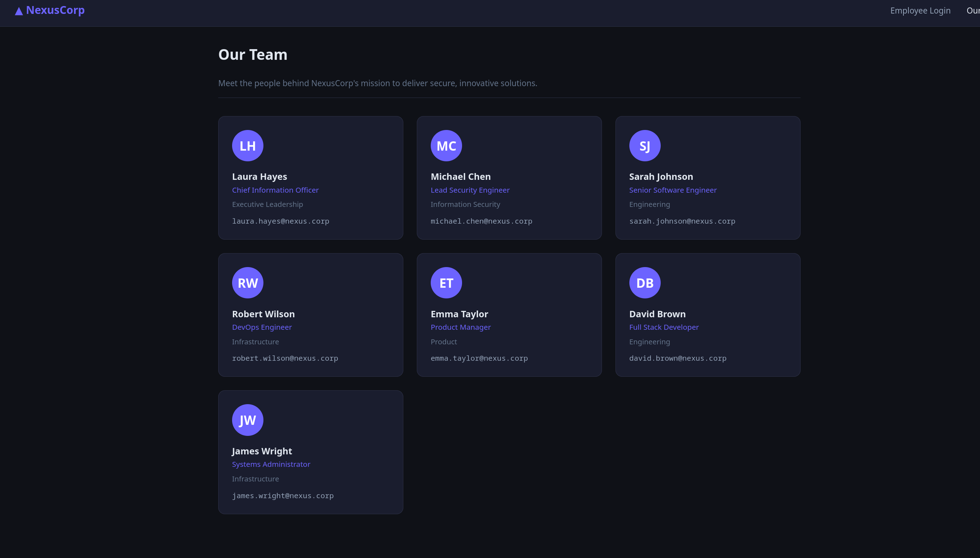
Task: Click the Our Team page heading
Action: 252,55
